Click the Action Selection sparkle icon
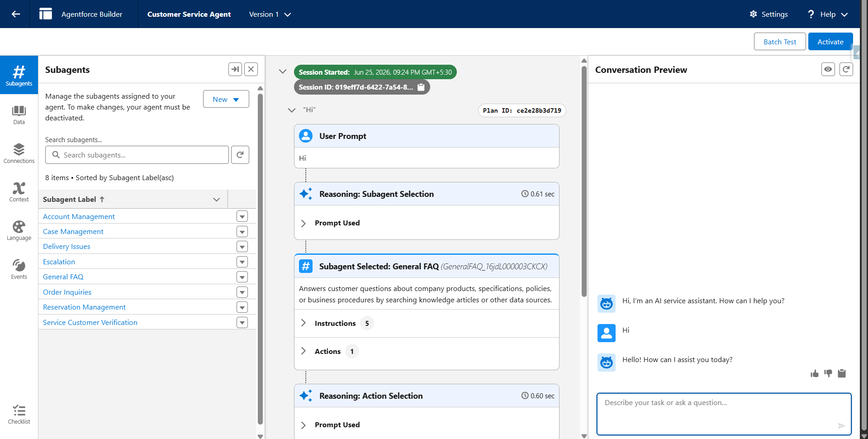The height and width of the screenshot is (439, 868). click(306, 396)
